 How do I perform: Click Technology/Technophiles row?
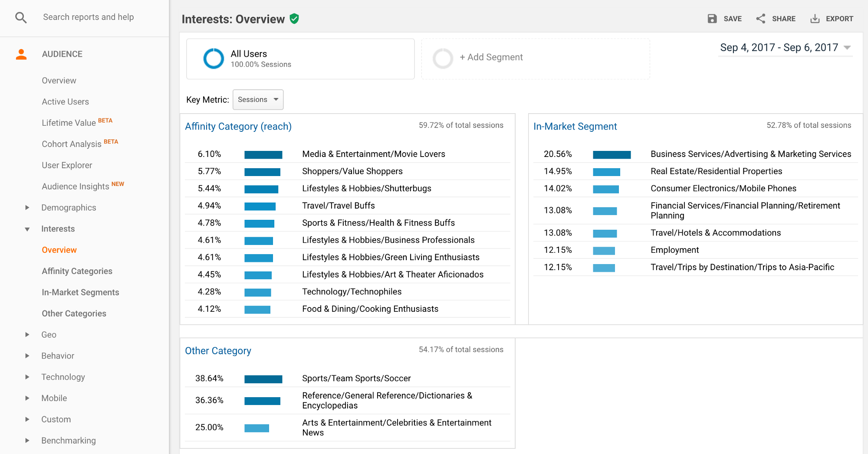click(x=347, y=292)
